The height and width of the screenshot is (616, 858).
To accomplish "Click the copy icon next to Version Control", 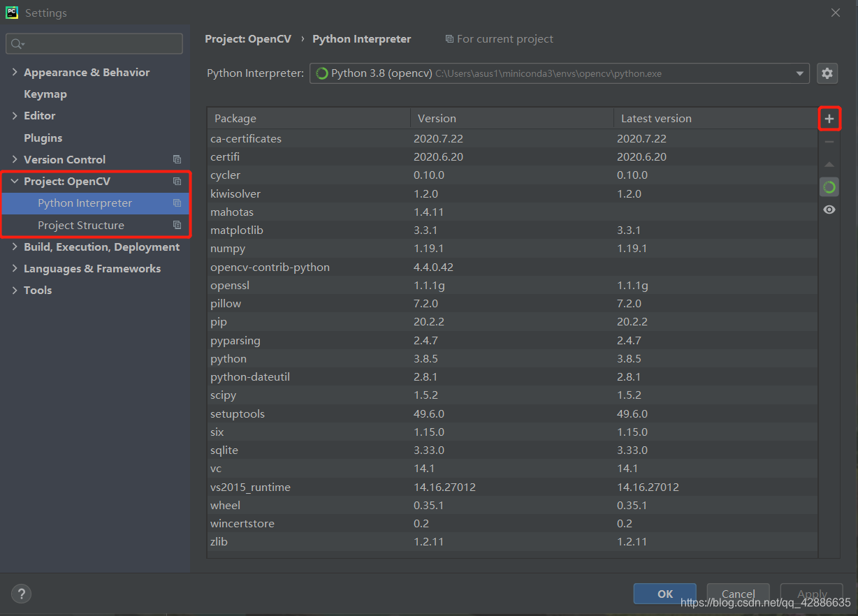I will [177, 160].
